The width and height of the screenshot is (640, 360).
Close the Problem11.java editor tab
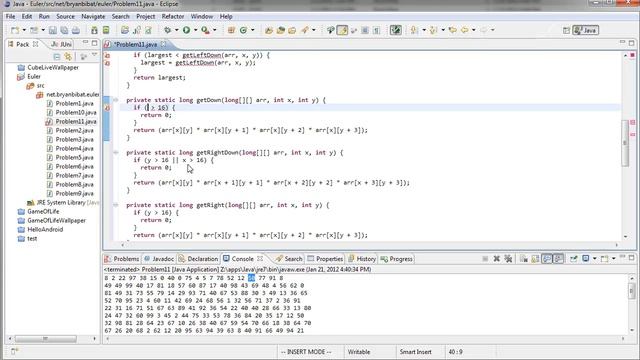click(x=163, y=44)
